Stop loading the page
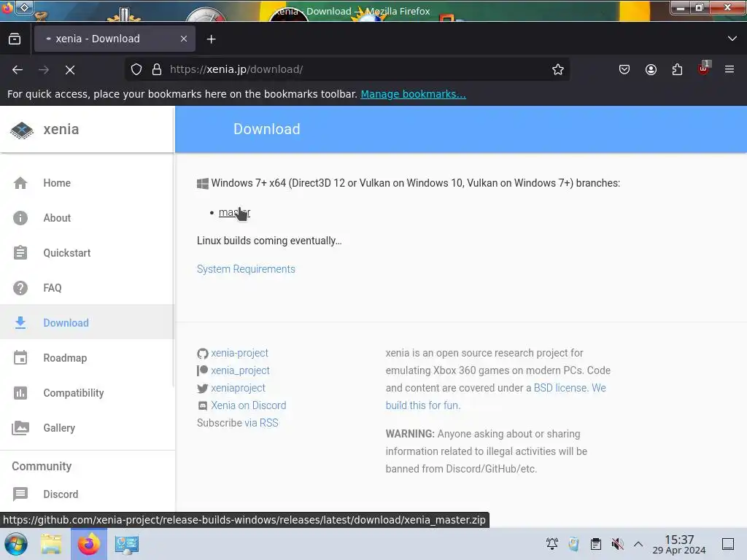This screenshot has width=747, height=560. (x=70, y=70)
